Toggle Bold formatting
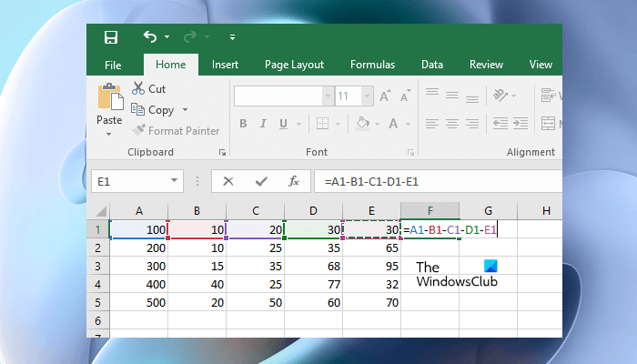Screen dimensions: 637x364 (243, 124)
